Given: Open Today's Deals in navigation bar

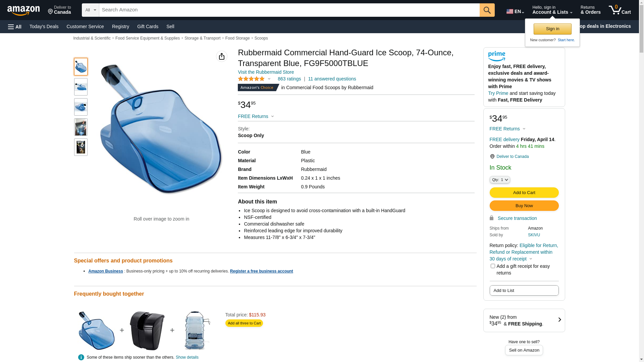Looking at the screenshot, I should coord(44,26).
